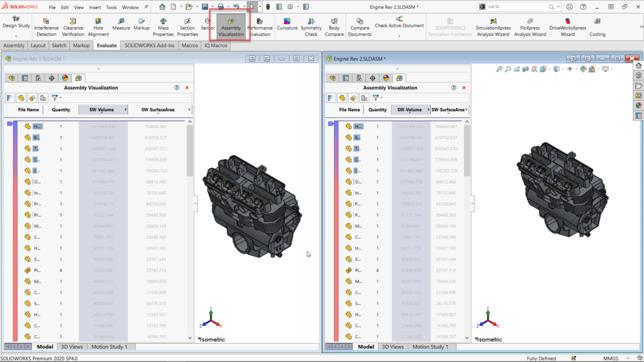Image resolution: width=644 pixels, height=362 pixels.
Task: Click the Save icon in title toolbar
Action: coord(204,7)
